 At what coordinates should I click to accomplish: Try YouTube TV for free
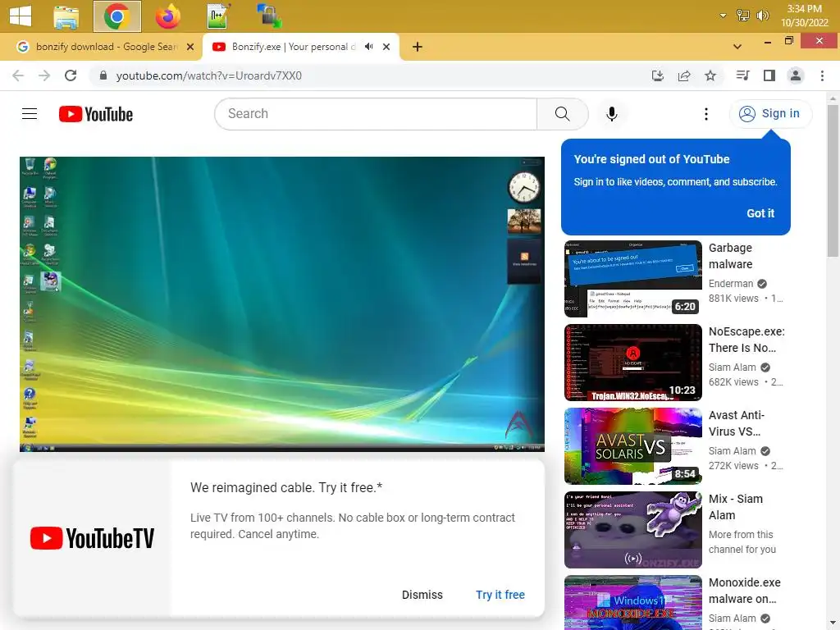pyautogui.click(x=500, y=595)
